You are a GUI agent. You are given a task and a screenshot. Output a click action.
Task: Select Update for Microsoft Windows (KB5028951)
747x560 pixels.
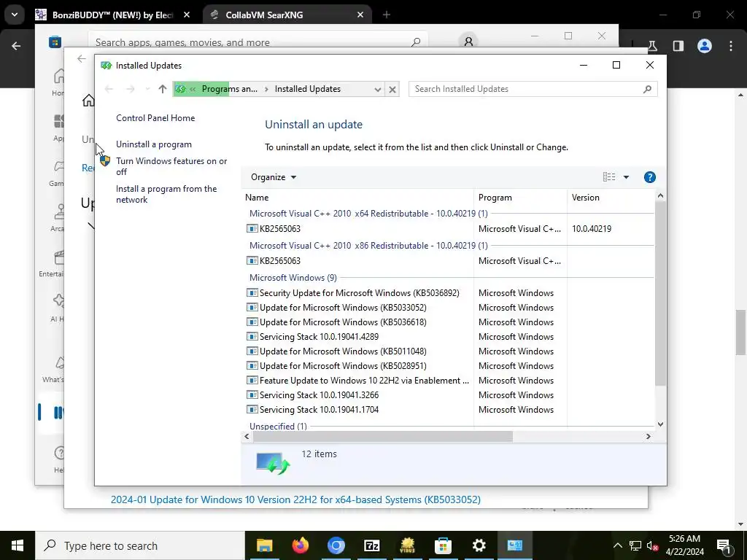448,366
